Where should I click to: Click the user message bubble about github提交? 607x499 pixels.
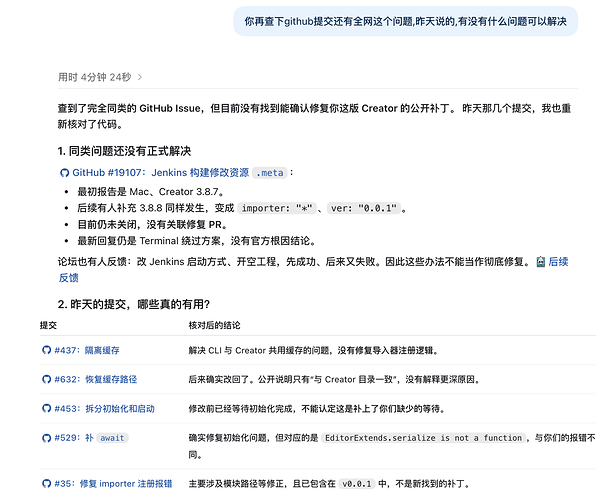405,21
